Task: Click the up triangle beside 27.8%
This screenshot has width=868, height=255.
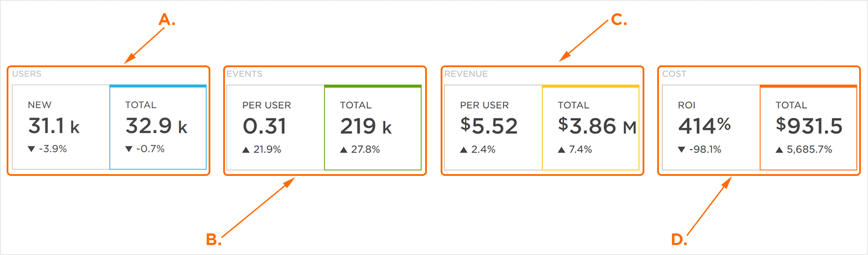Action: point(343,150)
